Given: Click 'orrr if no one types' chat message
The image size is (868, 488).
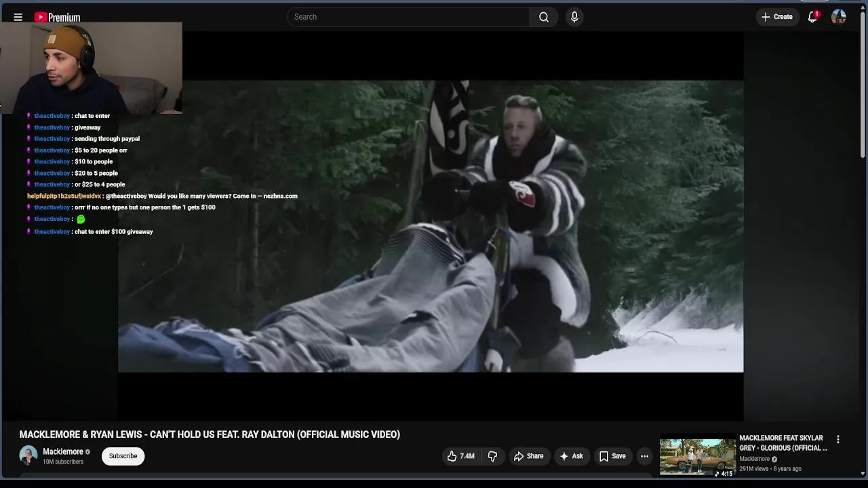Looking at the screenshot, I should point(145,207).
